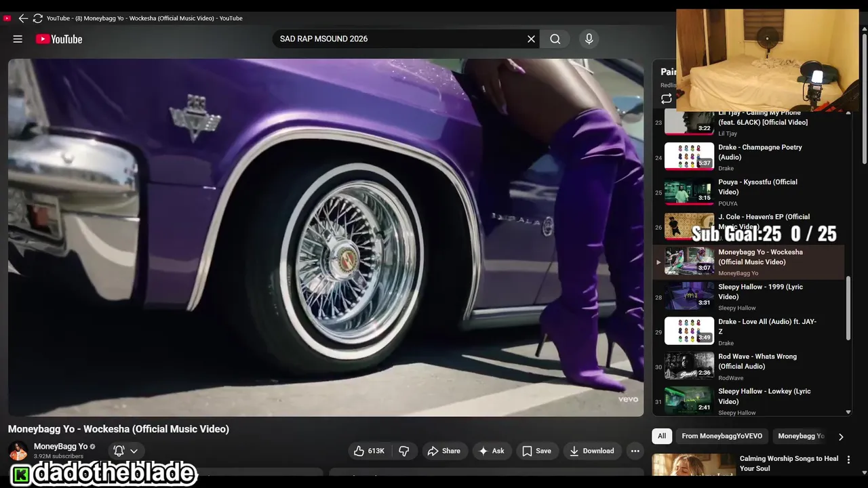Image resolution: width=868 pixels, height=488 pixels.
Task: Like the video with 613K thumbs up
Action: (370, 451)
